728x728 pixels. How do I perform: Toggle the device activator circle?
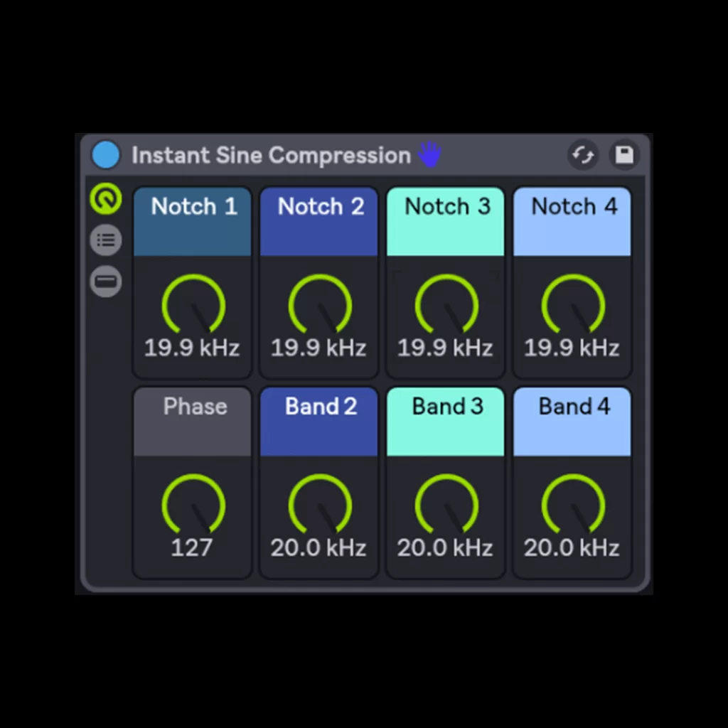tap(105, 154)
